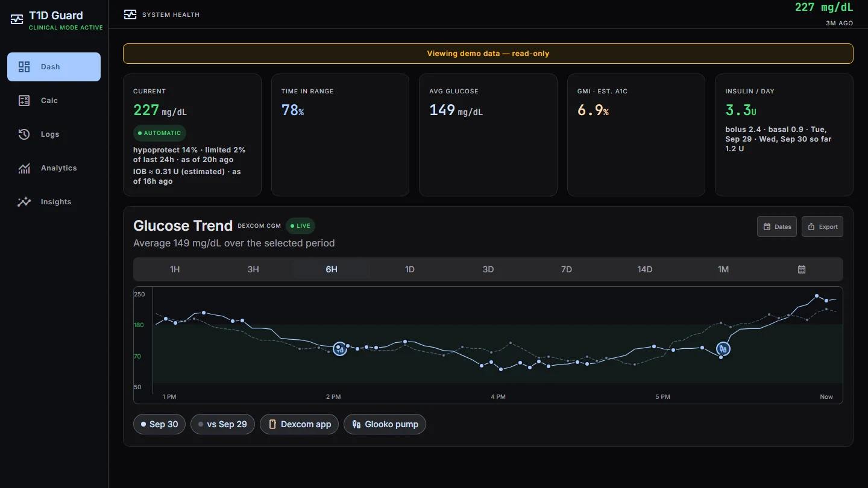Switch to the 3D time range

tap(488, 269)
